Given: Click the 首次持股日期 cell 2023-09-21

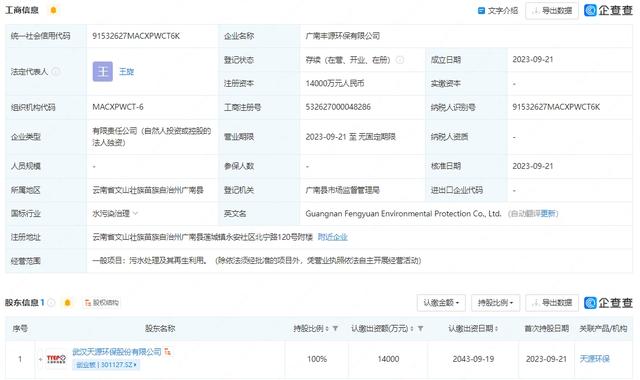Looking at the screenshot, I should [546, 359].
